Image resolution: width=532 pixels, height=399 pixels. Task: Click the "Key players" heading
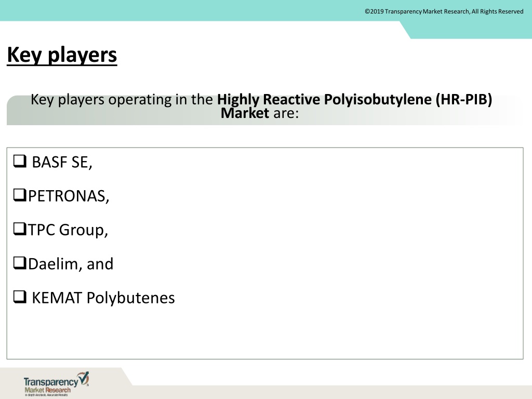pyautogui.click(x=62, y=55)
